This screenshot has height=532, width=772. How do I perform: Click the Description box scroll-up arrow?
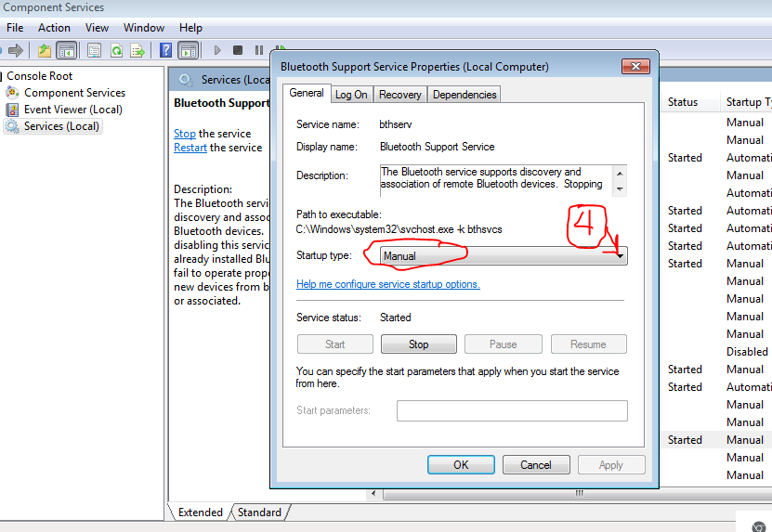pyautogui.click(x=620, y=174)
